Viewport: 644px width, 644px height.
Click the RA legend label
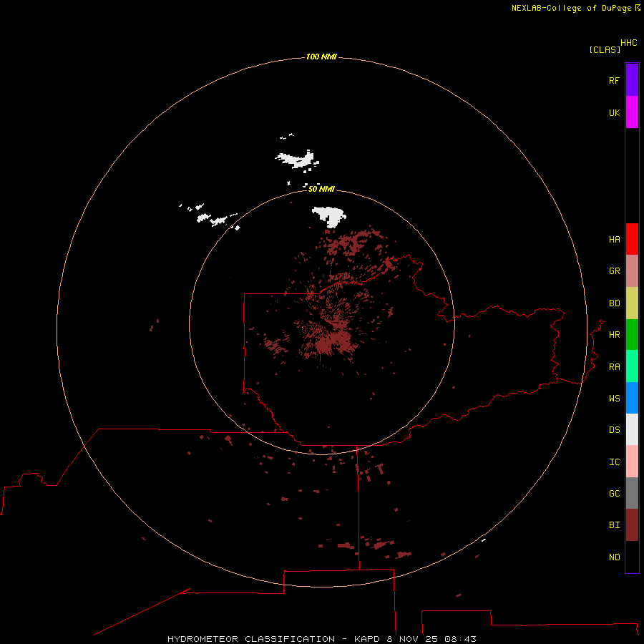tap(614, 366)
